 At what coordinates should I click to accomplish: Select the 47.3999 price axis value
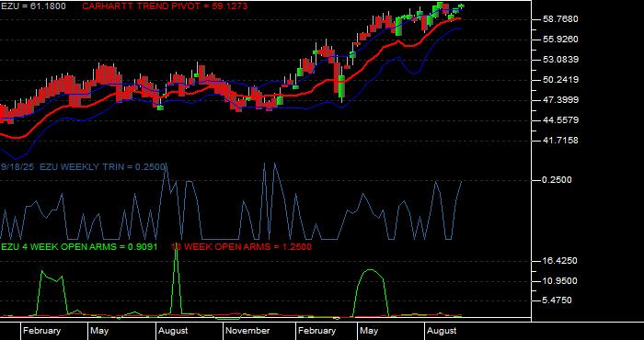[560, 100]
